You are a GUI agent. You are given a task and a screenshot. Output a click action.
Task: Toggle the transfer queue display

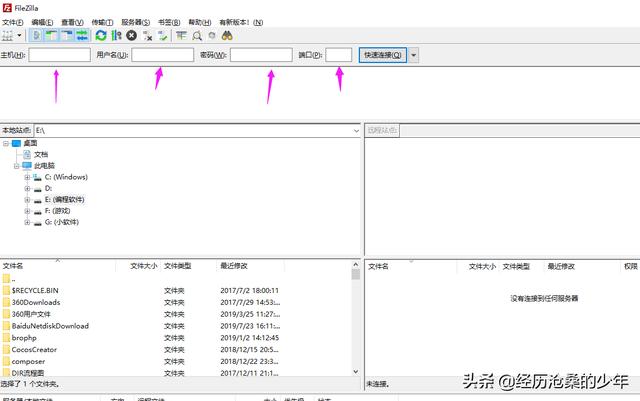[82, 36]
